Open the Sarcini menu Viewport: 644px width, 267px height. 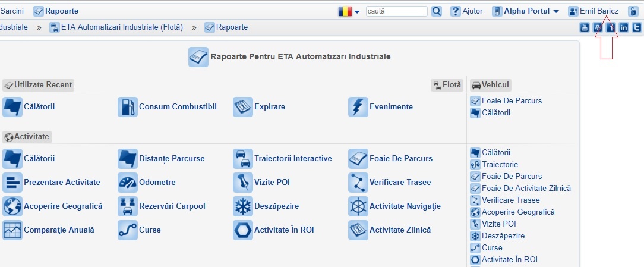coord(12,11)
